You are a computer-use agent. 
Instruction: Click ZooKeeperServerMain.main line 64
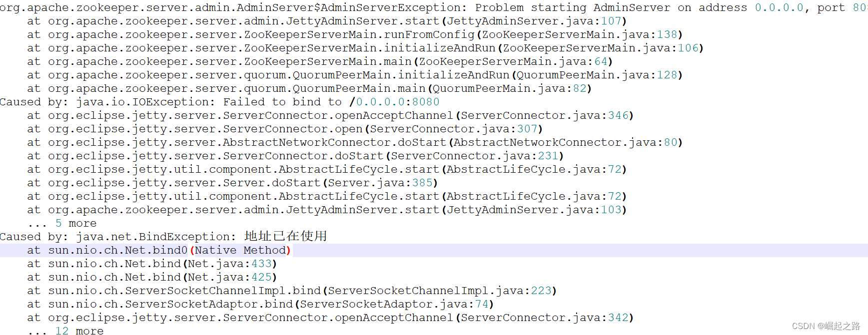point(320,61)
